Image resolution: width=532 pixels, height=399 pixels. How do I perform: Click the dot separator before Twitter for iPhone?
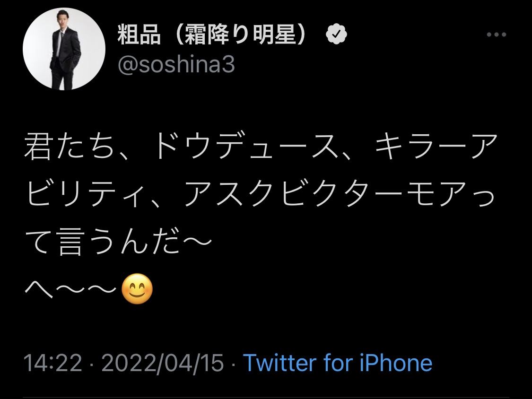click(x=233, y=363)
